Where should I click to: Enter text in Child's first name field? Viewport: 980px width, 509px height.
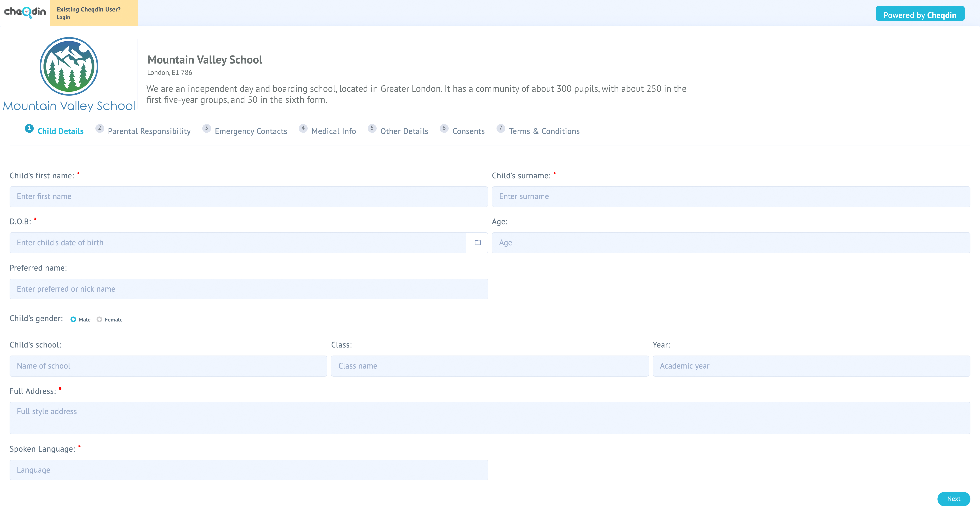pos(248,196)
